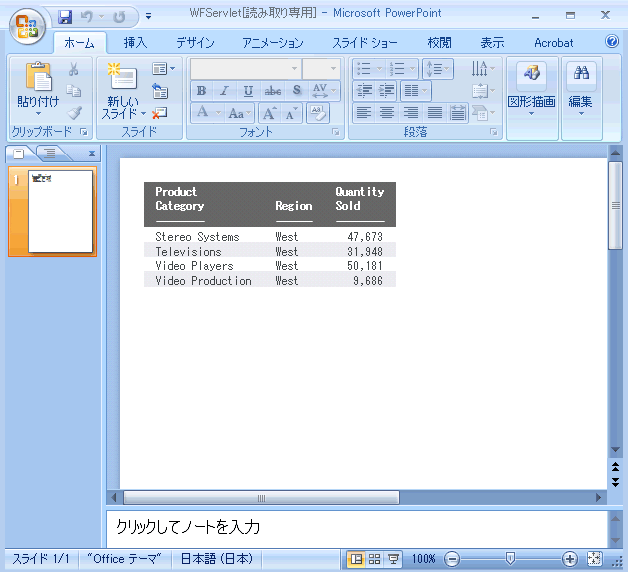Viewport: 628px width, 572px height.
Task: Switch to the アニメーション tab
Action: [x=273, y=42]
